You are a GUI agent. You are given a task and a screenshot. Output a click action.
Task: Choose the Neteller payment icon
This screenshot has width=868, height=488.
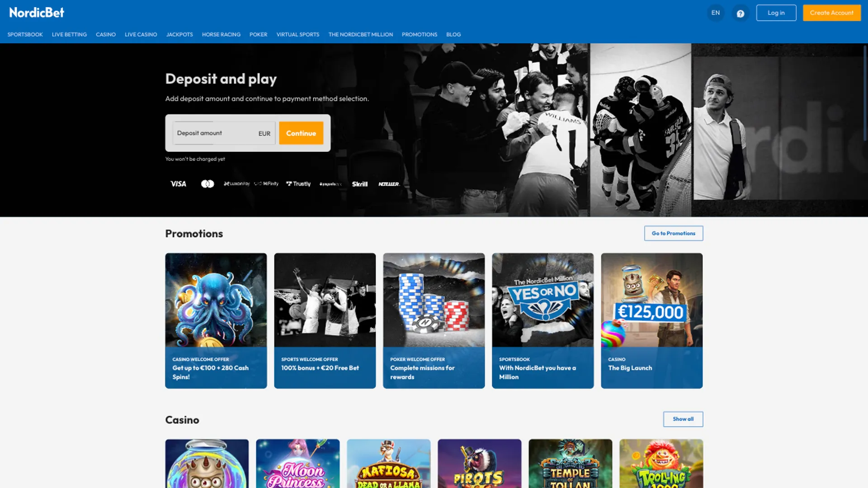point(389,184)
